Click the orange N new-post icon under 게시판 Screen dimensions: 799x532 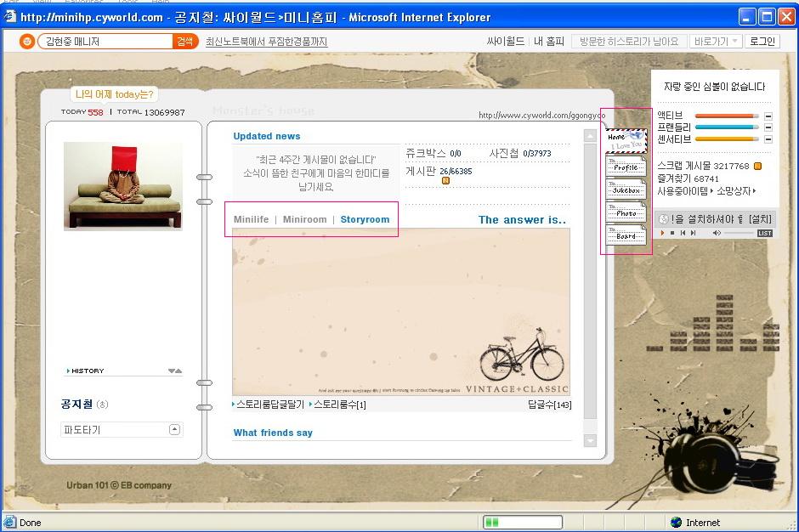tap(446, 180)
